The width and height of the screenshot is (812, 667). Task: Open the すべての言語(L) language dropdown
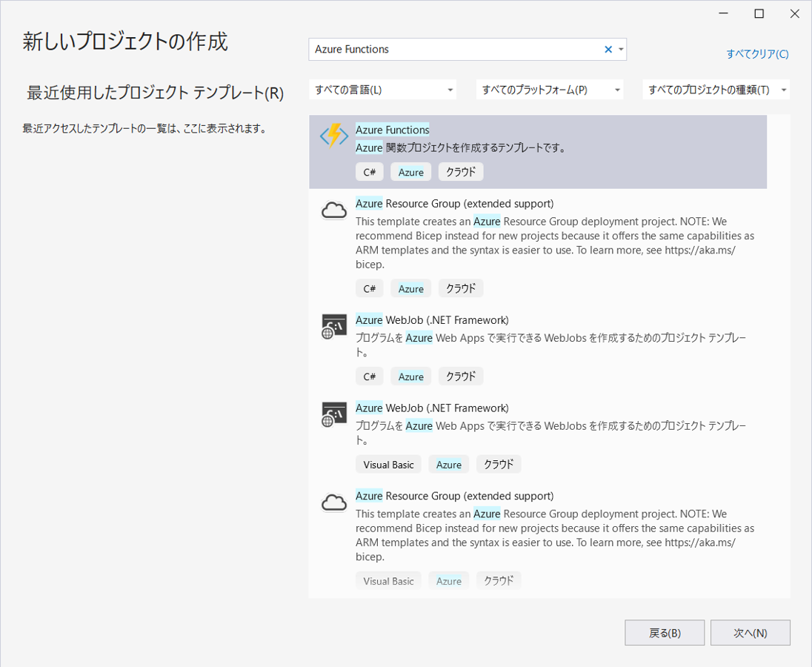[x=383, y=90]
